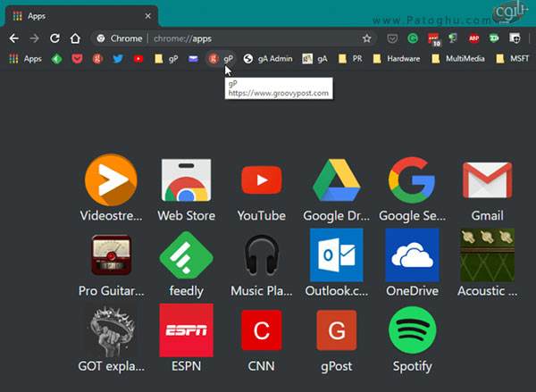Image resolution: width=536 pixels, height=392 pixels.
Task: Select the Apps browser tab
Action: coord(81,16)
